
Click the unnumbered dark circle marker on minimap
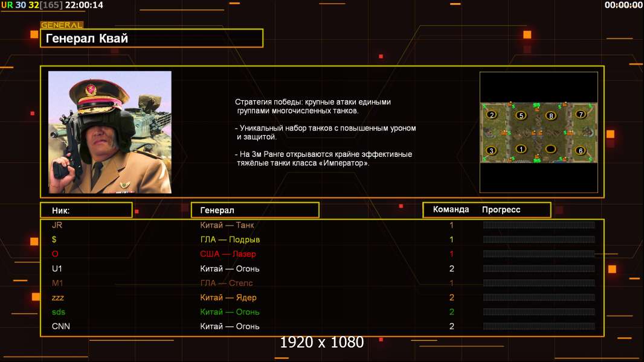click(551, 149)
